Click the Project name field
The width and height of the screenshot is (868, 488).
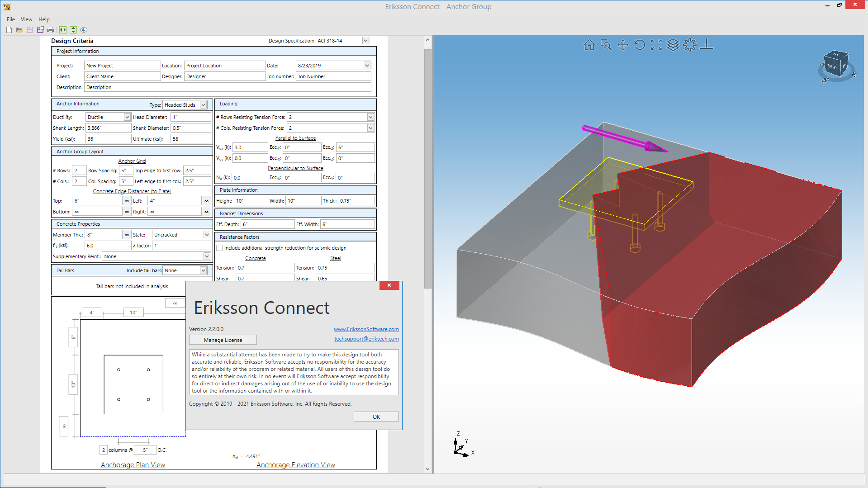click(122, 66)
